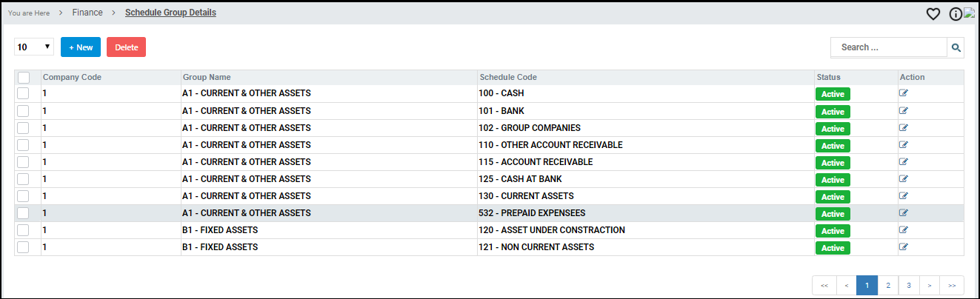Edit the 101 - BANK row
Image resolution: width=980 pixels, height=299 pixels.
pos(904,111)
